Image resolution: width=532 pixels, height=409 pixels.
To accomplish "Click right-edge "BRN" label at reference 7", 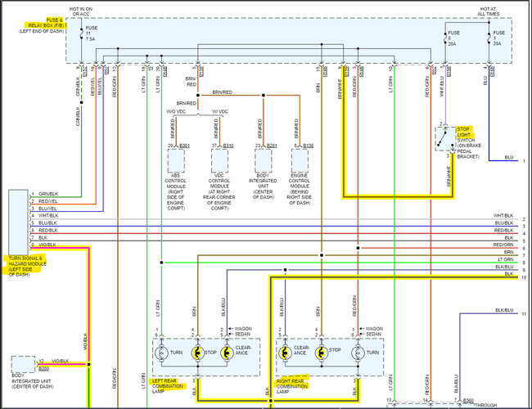I will pyautogui.click(x=508, y=252).
